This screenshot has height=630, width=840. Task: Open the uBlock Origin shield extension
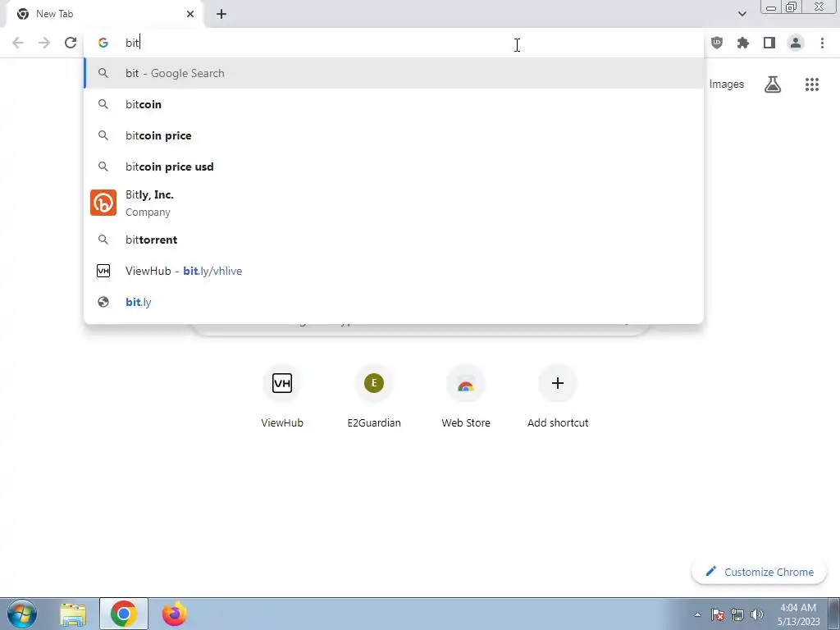click(x=717, y=43)
